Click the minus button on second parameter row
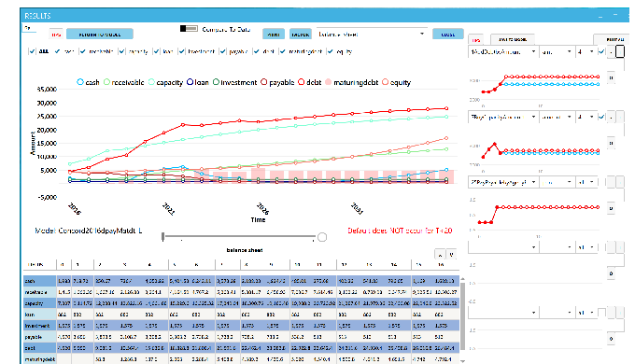Viewport: 635px width, 364px height. point(611,117)
